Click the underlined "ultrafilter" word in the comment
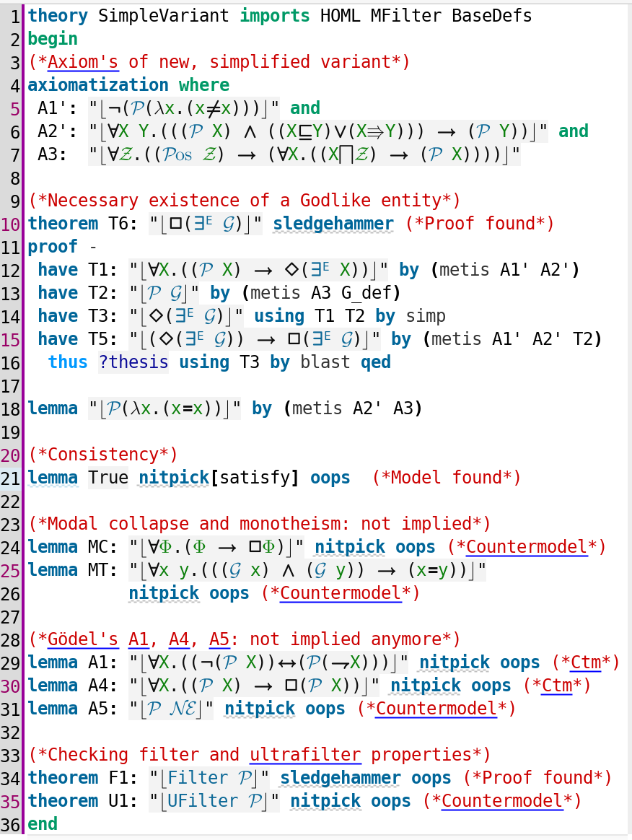The height and width of the screenshot is (840, 632). pyautogui.click(x=304, y=754)
